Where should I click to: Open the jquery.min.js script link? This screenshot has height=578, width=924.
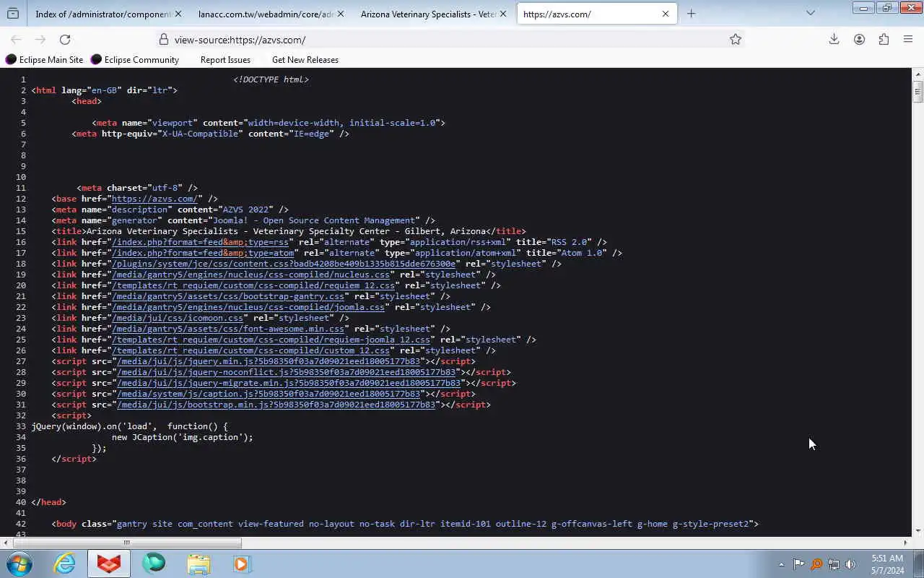pos(269,361)
